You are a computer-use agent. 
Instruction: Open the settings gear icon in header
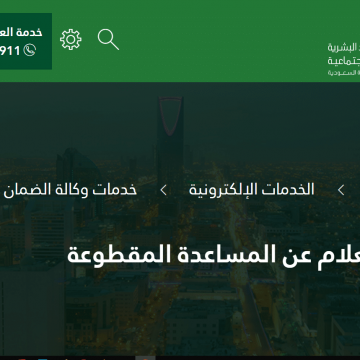click(71, 39)
